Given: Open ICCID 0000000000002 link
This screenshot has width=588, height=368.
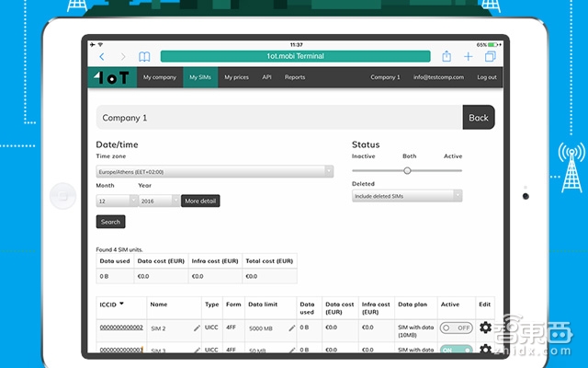Looking at the screenshot, I should pyautogui.click(x=121, y=328).
